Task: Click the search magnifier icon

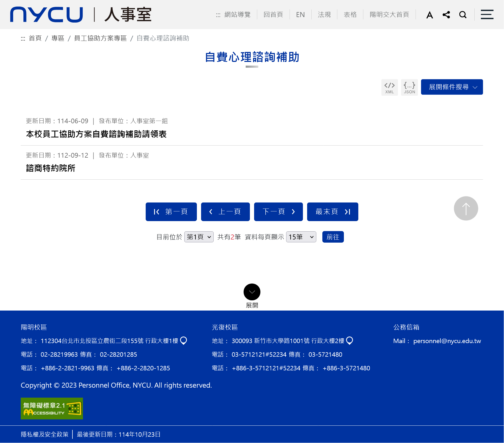Action: pyautogui.click(x=463, y=15)
